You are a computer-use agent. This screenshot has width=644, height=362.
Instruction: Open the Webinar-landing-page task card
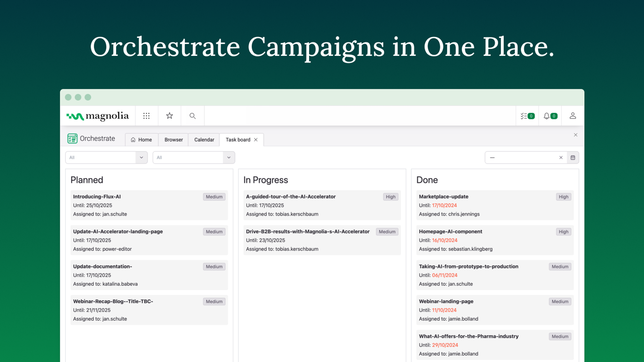tap(495, 310)
